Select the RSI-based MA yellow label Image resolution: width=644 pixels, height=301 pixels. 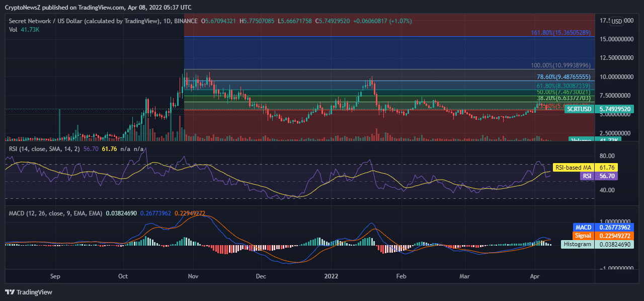[573, 168]
